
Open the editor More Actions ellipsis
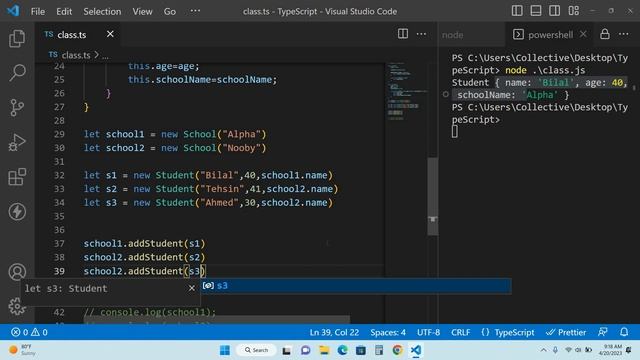point(421,34)
